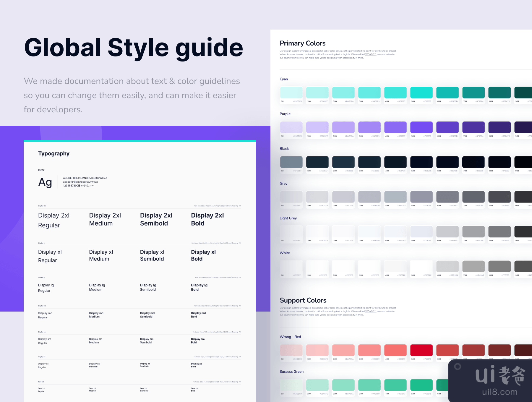
Task: Click the Display 2xl Bold text sample
Action: pyautogui.click(x=207, y=219)
